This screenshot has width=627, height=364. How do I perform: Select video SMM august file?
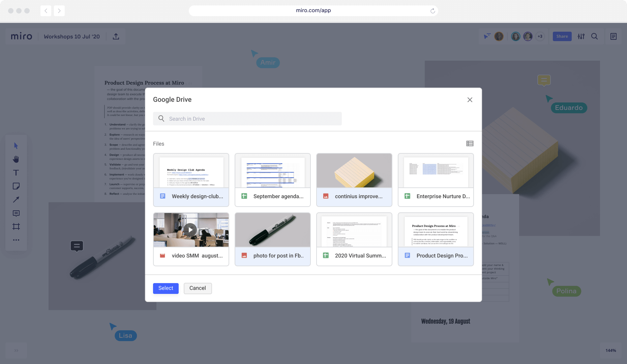[x=191, y=239]
